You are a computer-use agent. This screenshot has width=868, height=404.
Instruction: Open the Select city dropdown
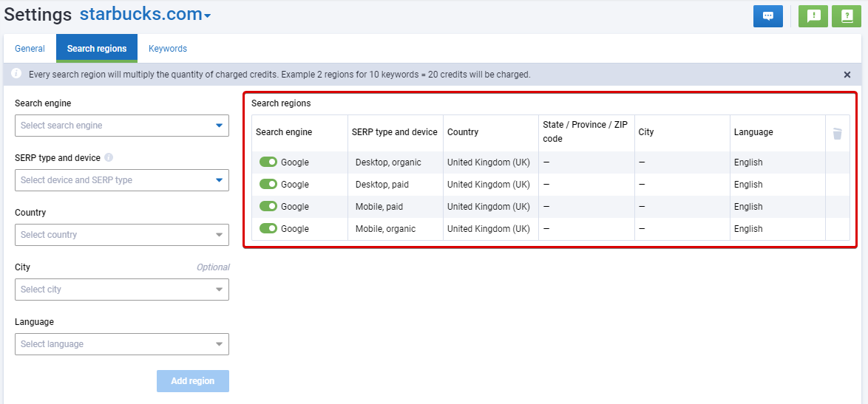tap(122, 290)
